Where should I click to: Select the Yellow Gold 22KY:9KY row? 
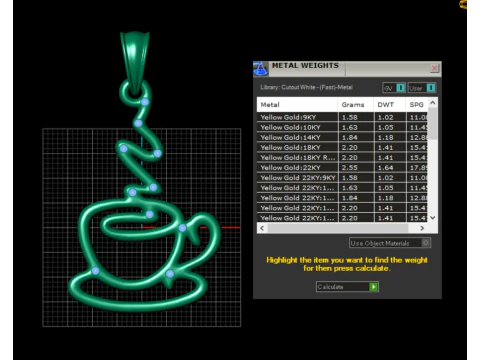point(342,178)
